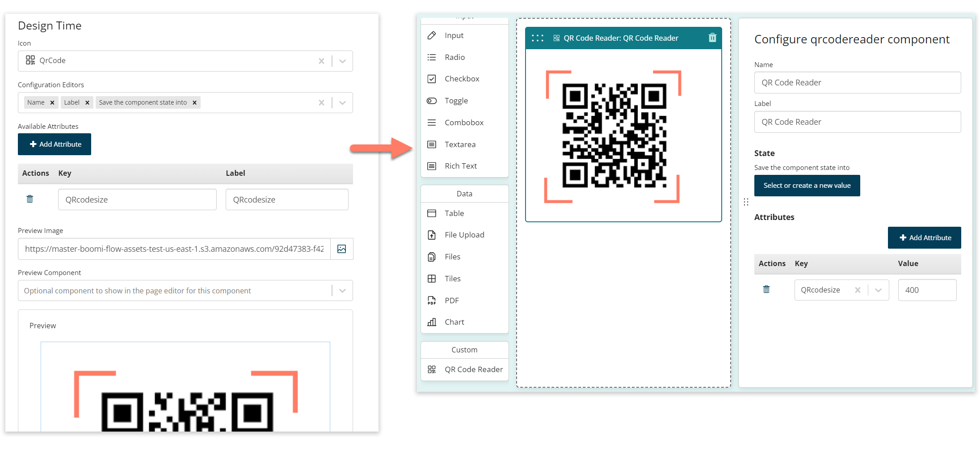The height and width of the screenshot is (449, 980).
Task: Click the drag handle dots on QR Code Reader header
Action: pyautogui.click(x=538, y=38)
